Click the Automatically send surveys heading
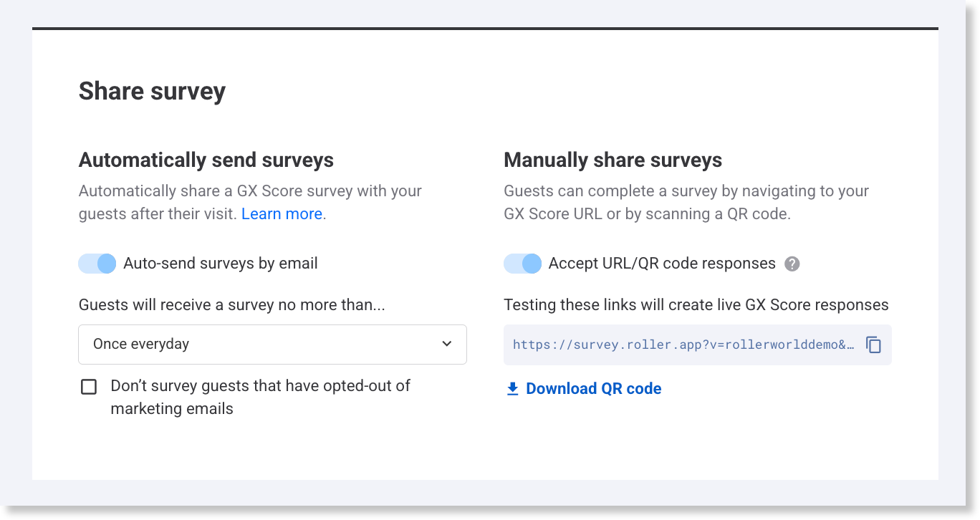The width and height of the screenshot is (980, 520). (206, 160)
